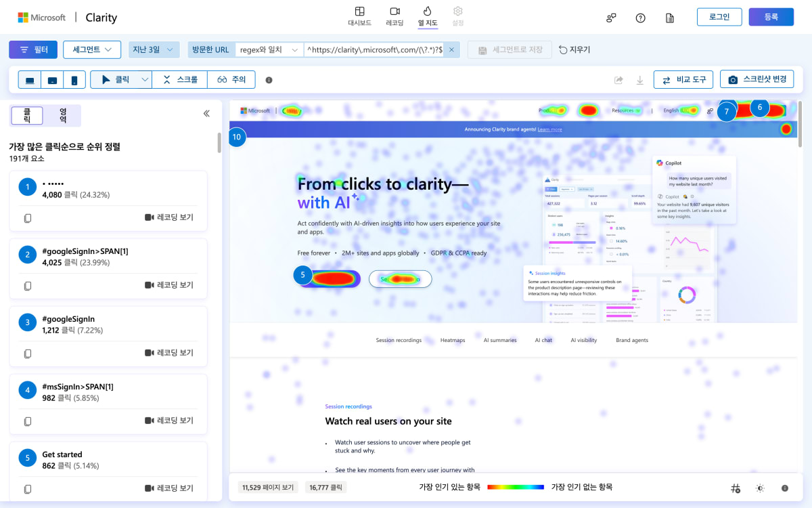This screenshot has height=508, width=812.
Task: Collapse the left click ranking panel
Action: pyautogui.click(x=206, y=114)
